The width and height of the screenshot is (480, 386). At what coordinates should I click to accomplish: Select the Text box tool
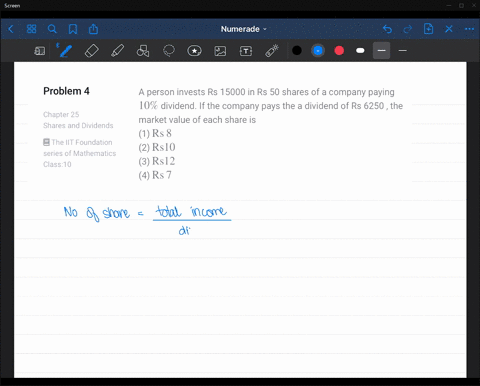click(x=246, y=51)
